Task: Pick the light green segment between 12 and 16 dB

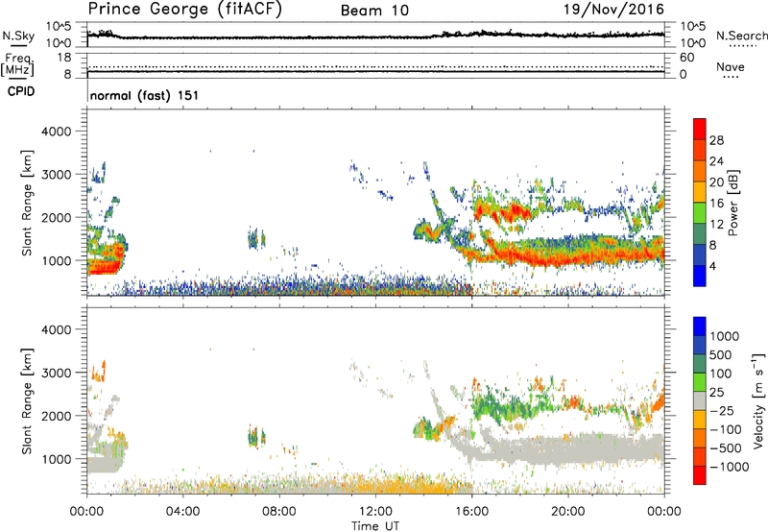Action: (700, 213)
